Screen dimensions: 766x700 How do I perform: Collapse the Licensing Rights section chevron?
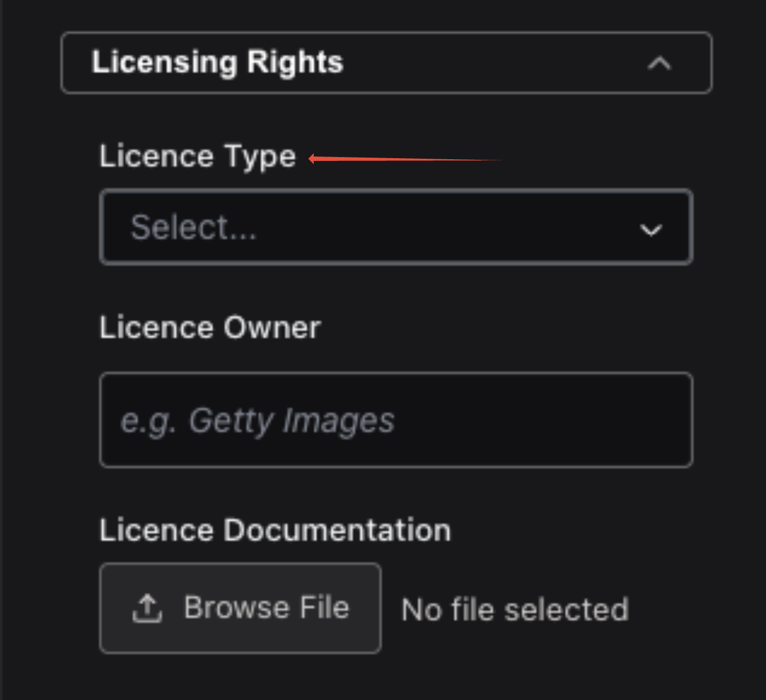point(659,63)
